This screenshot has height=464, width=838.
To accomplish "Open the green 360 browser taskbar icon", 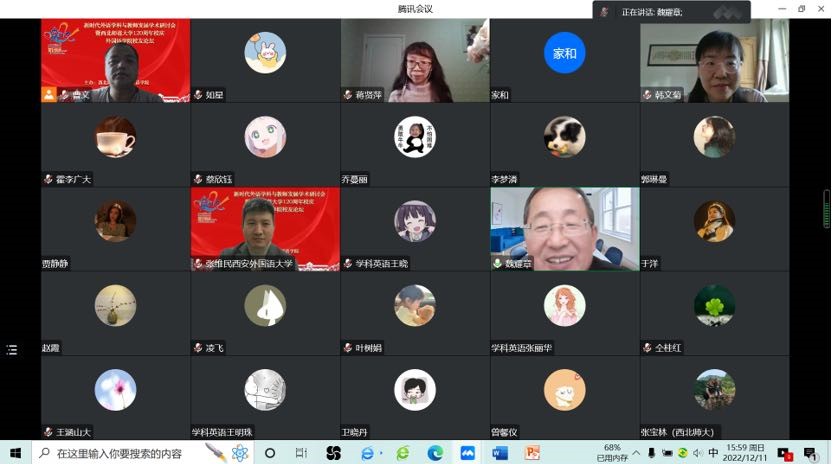I will pos(402,453).
